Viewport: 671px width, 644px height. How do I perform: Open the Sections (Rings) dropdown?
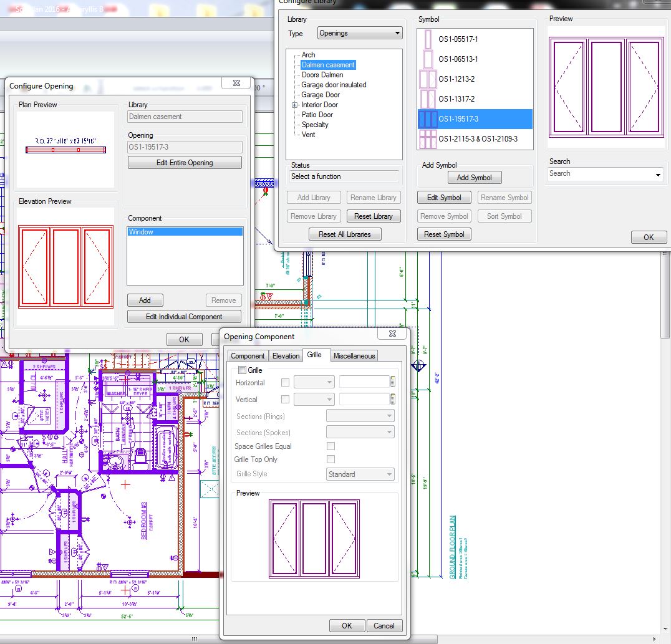point(360,415)
